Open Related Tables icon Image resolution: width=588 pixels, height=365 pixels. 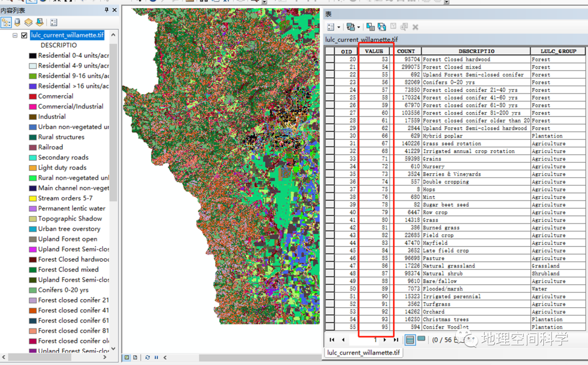click(x=351, y=27)
